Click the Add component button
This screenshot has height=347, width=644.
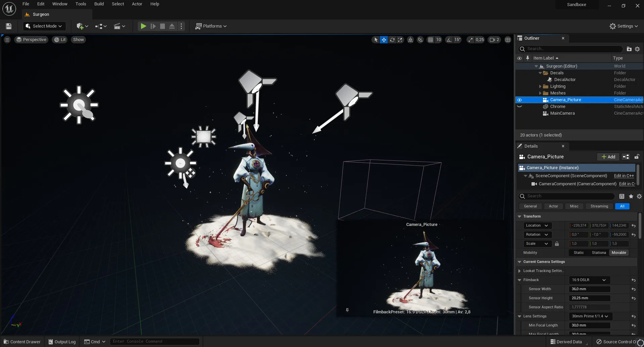608,157
